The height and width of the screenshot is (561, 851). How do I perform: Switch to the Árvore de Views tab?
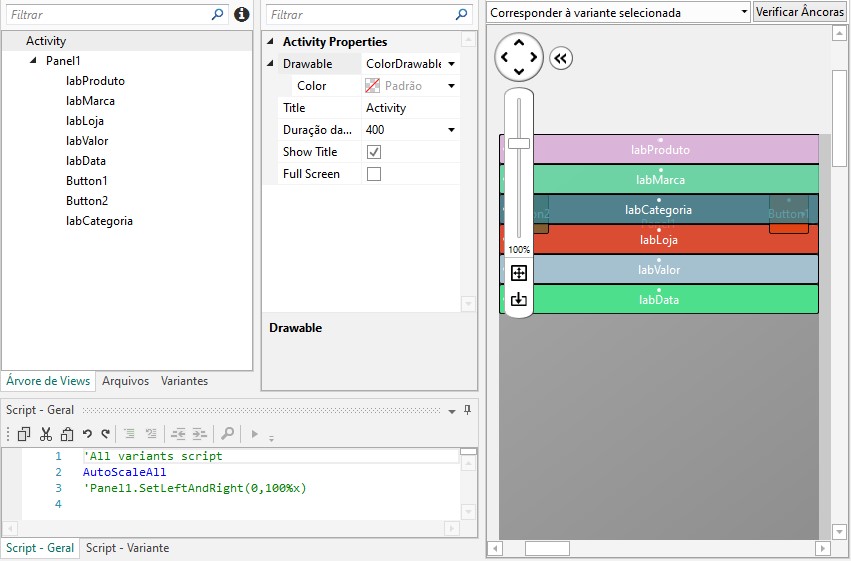pyautogui.click(x=48, y=381)
